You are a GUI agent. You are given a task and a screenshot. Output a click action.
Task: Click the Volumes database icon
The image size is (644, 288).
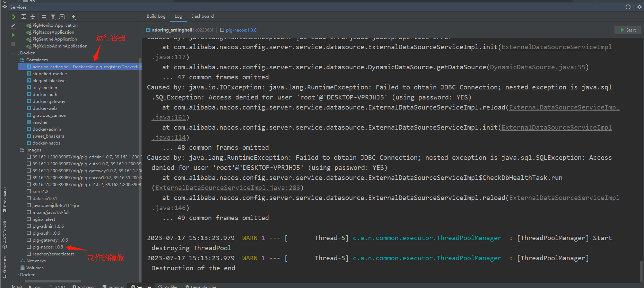click(23, 268)
